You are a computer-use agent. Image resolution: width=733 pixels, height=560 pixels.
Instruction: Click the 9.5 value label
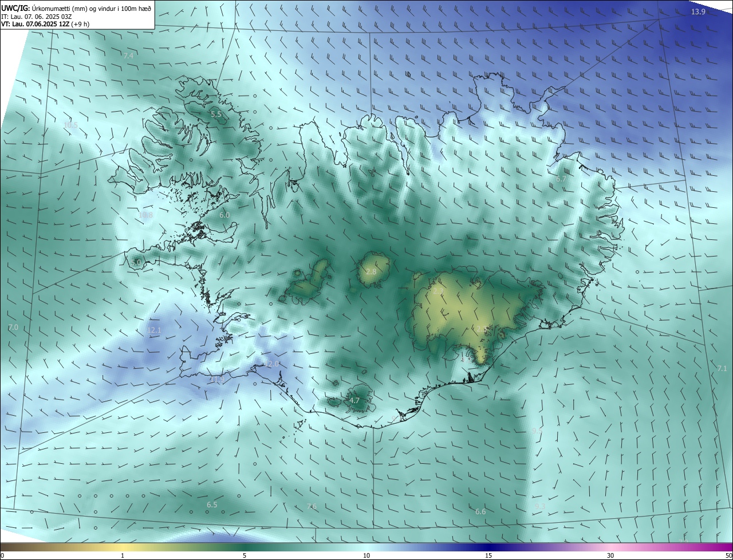537,431
